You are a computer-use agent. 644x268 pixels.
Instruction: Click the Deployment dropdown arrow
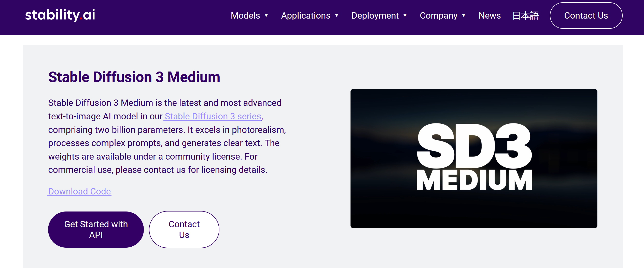tap(405, 16)
